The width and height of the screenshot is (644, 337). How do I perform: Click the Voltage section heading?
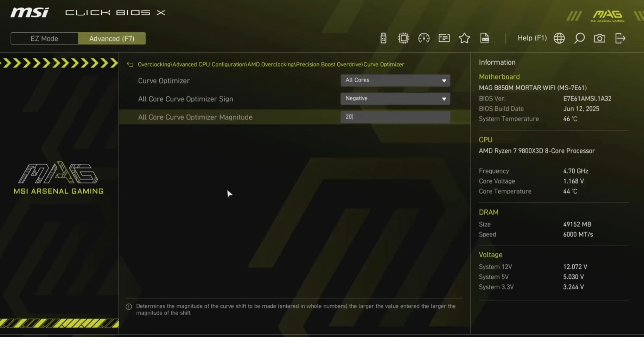pos(490,255)
